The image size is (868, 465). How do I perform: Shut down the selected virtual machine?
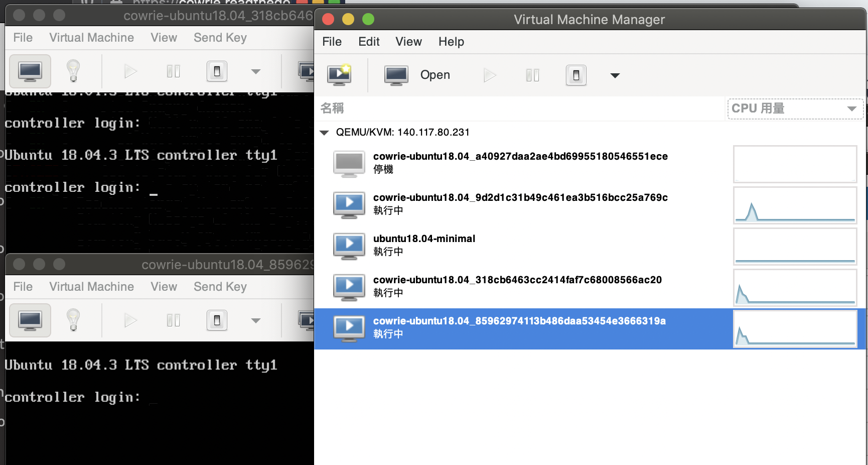575,75
